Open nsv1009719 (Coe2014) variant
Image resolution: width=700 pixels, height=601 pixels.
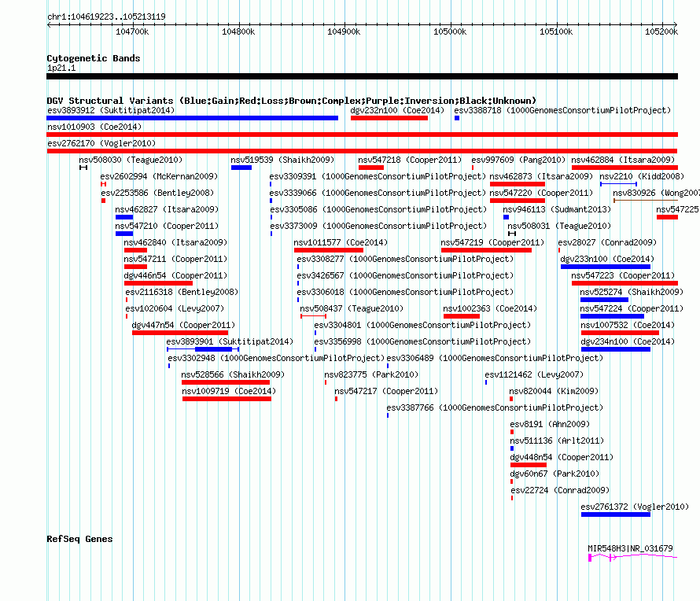point(229,391)
